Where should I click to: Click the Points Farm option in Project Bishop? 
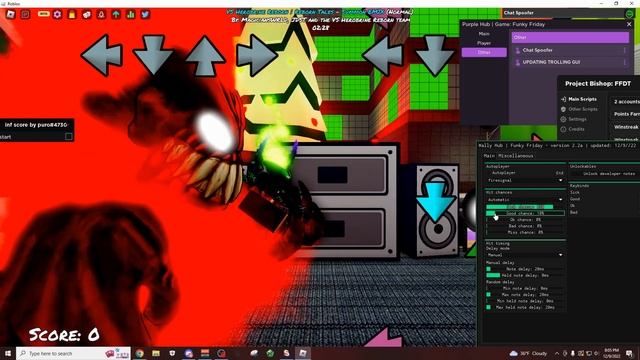[626, 114]
